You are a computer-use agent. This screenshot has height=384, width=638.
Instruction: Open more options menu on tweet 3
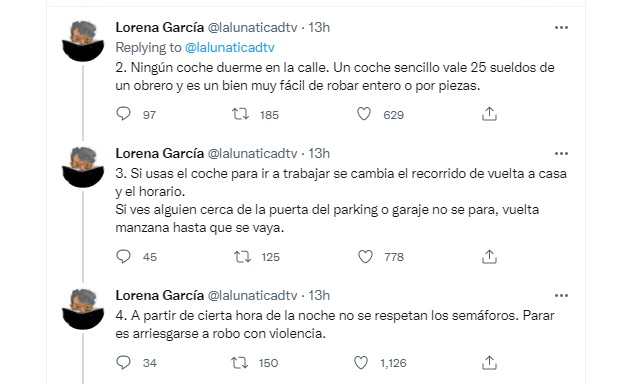[561, 154]
